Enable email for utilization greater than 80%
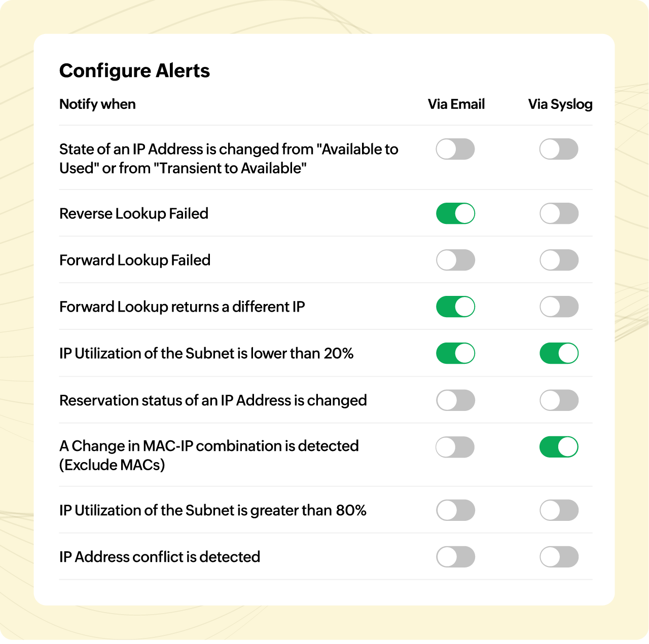 (x=455, y=510)
